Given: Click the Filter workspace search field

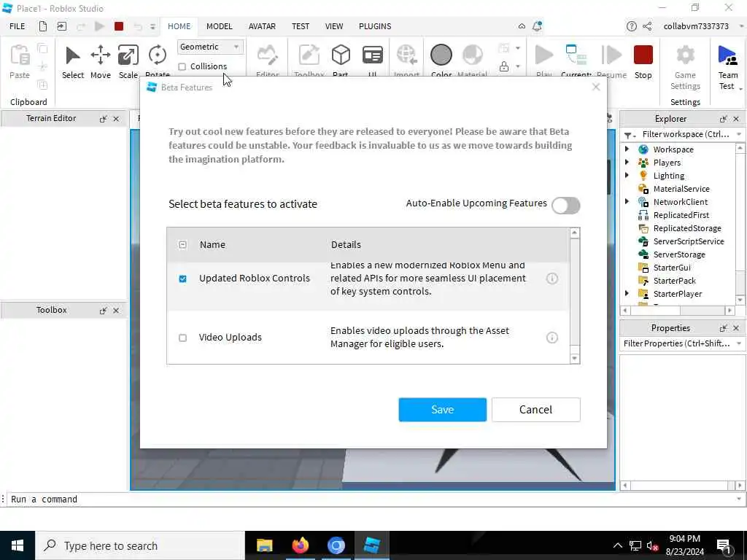Looking at the screenshot, I should click(686, 135).
